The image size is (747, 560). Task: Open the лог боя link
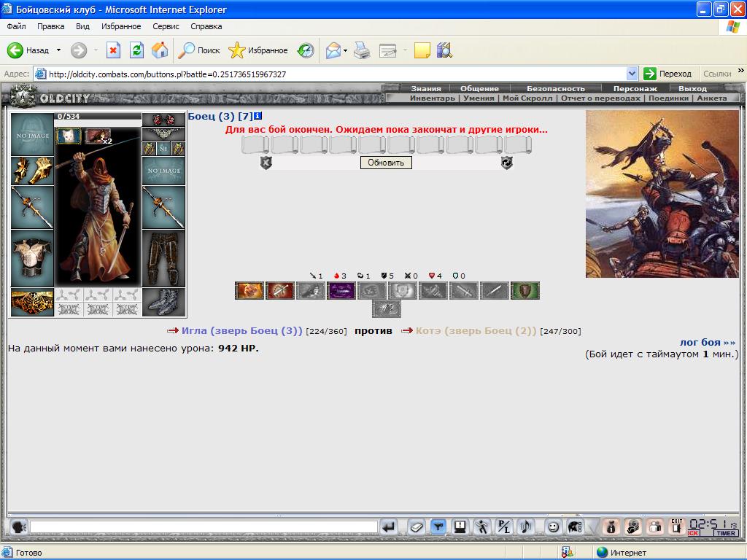pyautogui.click(x=708, y=342)
